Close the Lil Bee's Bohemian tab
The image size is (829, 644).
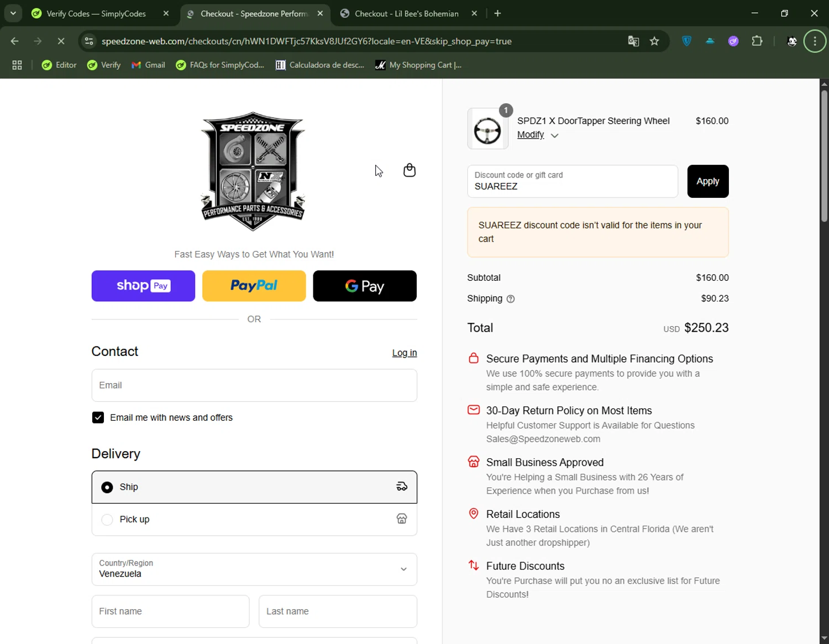click(x=474, y=13)
